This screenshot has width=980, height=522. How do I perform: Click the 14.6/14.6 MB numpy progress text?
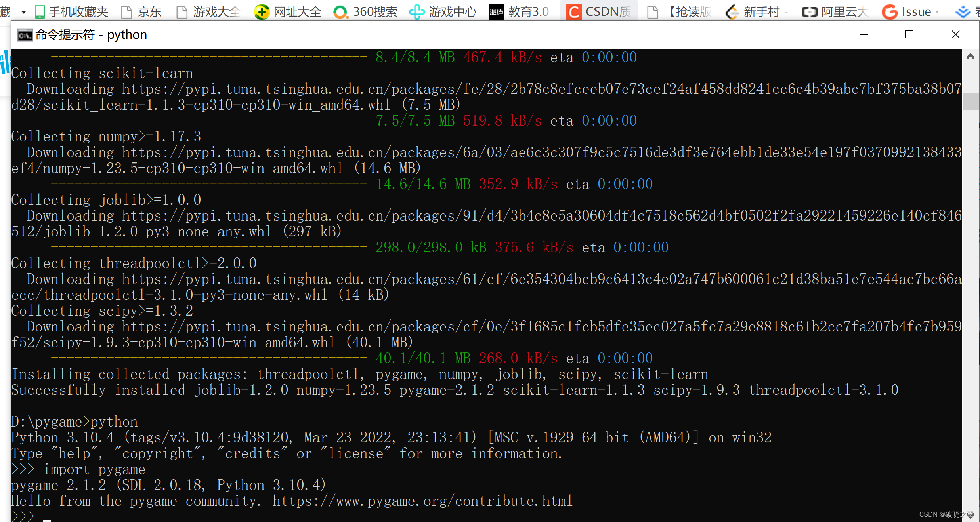(423, 184)
